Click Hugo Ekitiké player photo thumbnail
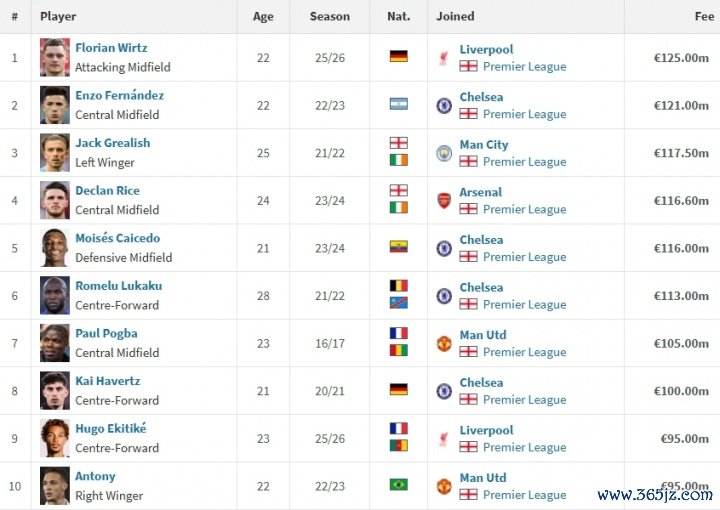720x510 pixels. pyautogui.click(x=55, y=438)
